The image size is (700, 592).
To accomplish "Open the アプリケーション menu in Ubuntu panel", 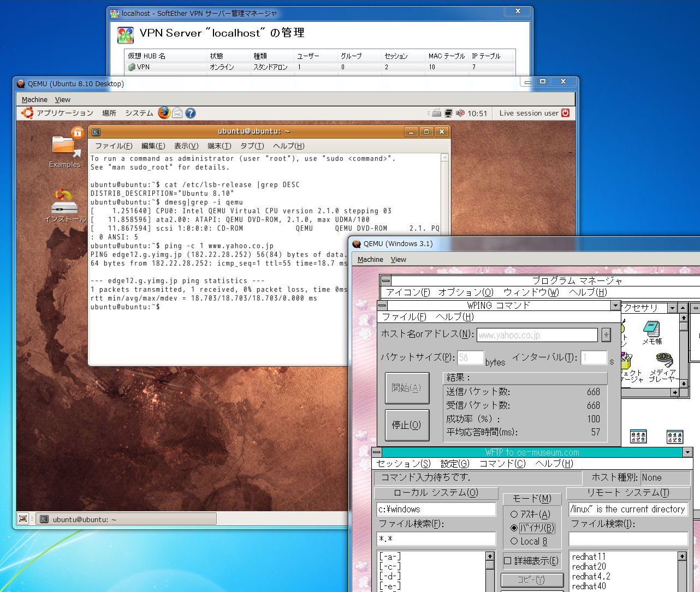I will click(65, 113).
